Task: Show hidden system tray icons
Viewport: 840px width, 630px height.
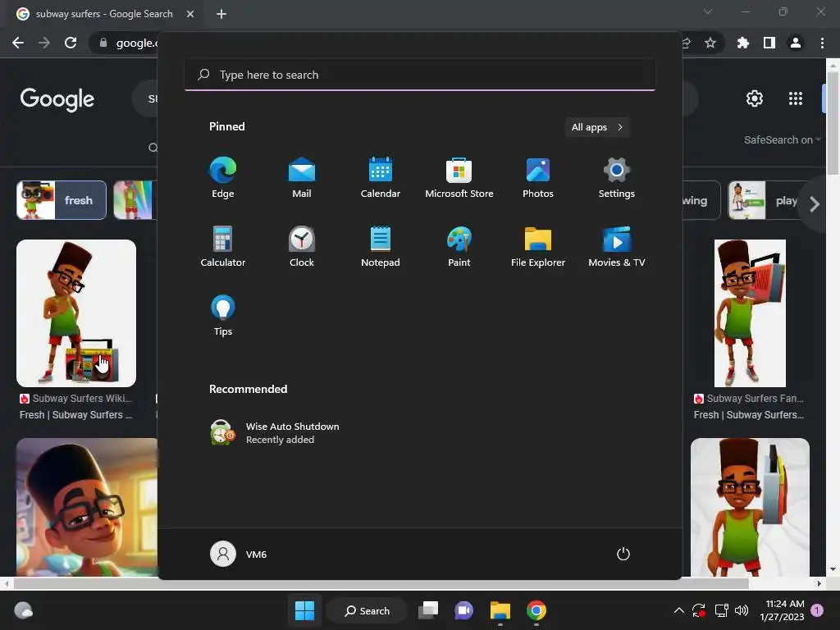Action: pos(678,610)
